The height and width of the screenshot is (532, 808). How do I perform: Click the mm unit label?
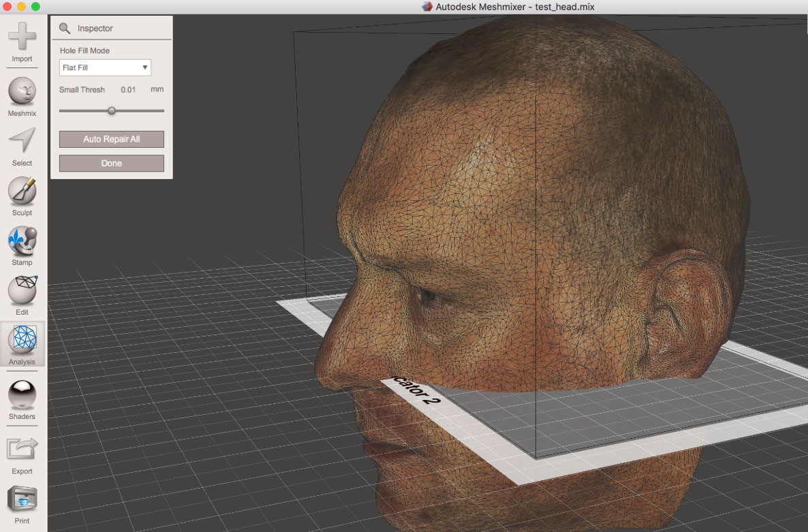[157, 89]
